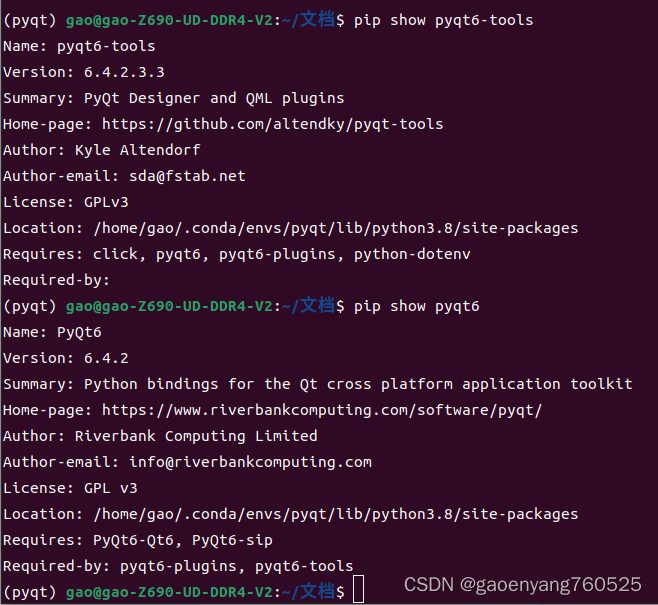Screen dimensions: 658x605
Task: Select the 'License: GPLv3' line
Action: click(66, 202)
